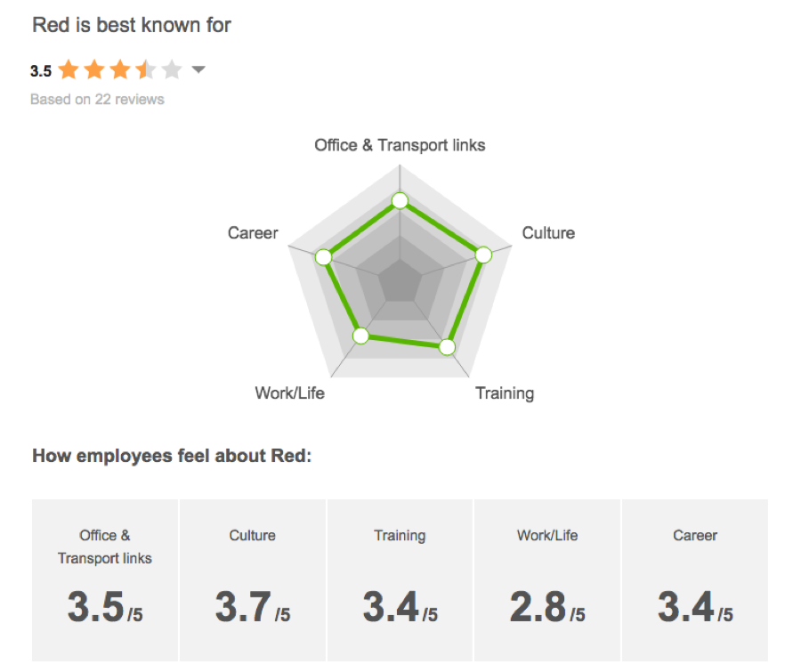Click the 'Based on 22 reviews' text

[x=97, y=100]
